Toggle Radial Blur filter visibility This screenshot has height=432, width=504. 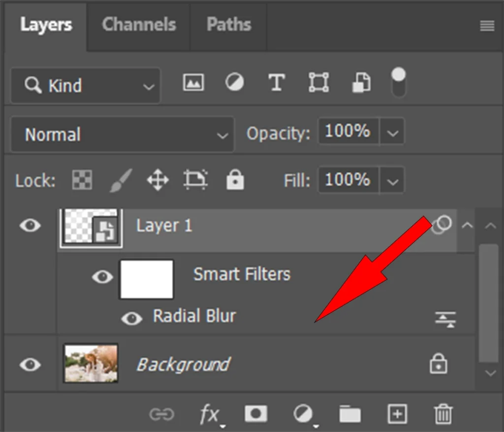pyautogui.click(x=131, y=318)
